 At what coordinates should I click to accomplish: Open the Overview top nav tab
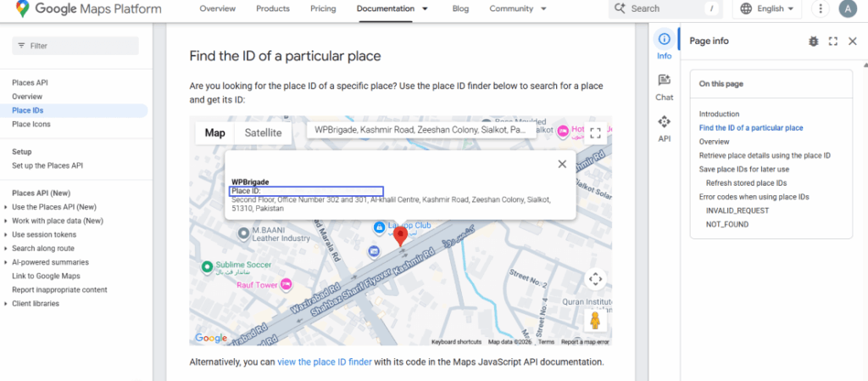218,8
